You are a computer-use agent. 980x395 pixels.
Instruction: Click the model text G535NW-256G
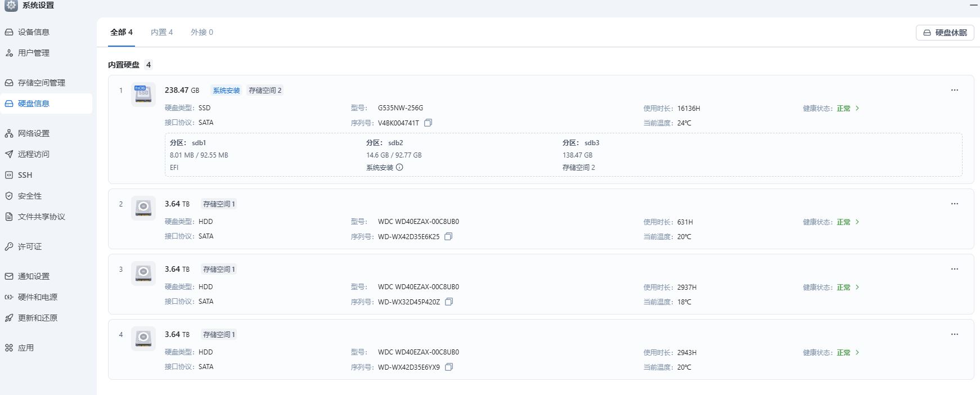(x=401, y=108)
